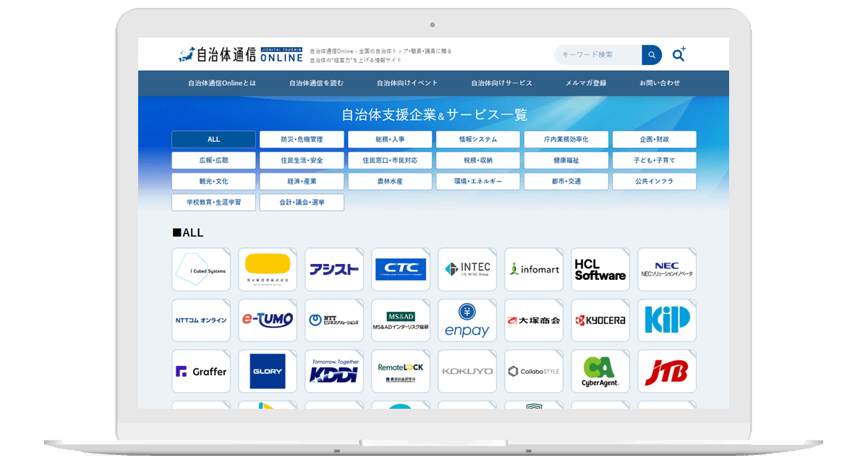This screenshot has height=463, width=868.
Task: Select the CyberAgent logo tile
Action: (x=600, y=371)
